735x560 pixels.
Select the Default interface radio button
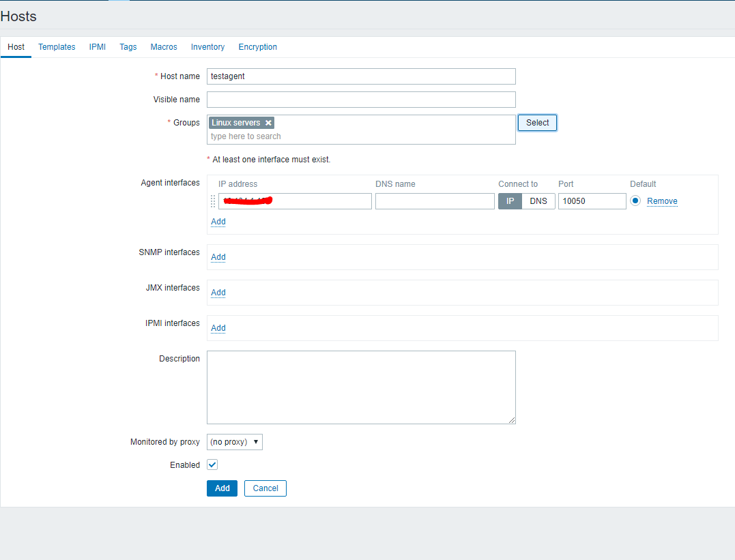tap(635, 201)
